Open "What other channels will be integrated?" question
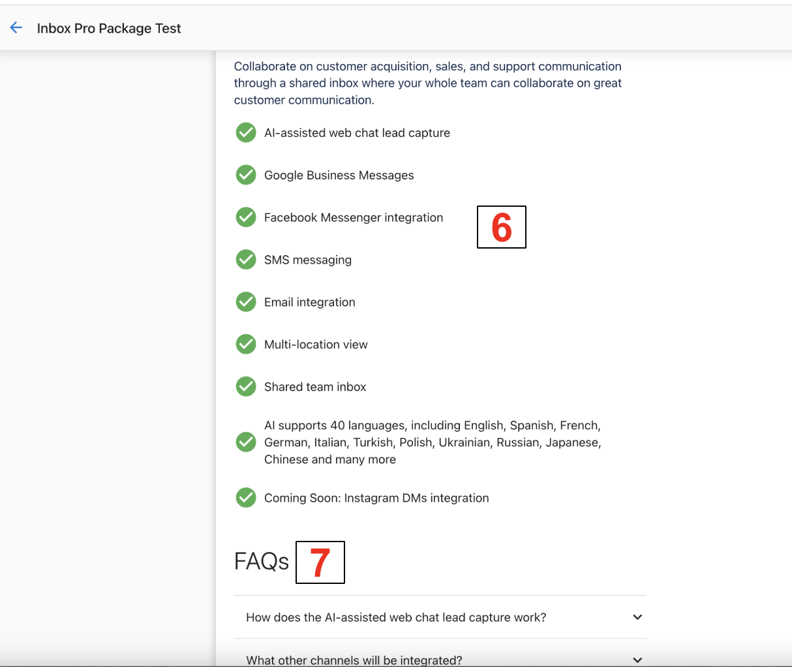The height and width of the screenshot is (672, 792). [354, 660]
